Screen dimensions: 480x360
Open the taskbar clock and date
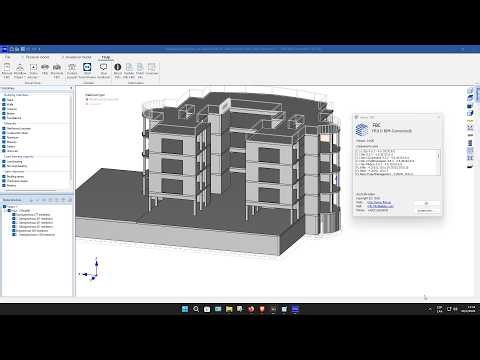(468, 309)
